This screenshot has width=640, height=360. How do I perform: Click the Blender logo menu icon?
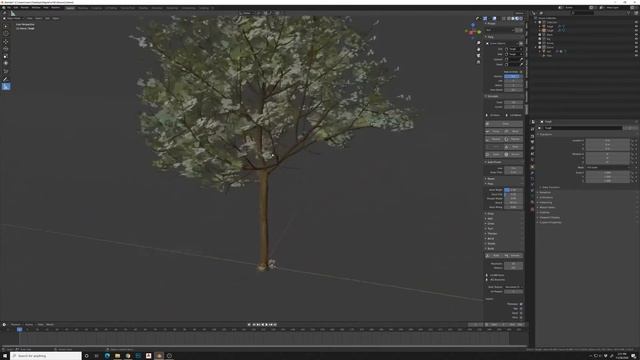(4, 7)
